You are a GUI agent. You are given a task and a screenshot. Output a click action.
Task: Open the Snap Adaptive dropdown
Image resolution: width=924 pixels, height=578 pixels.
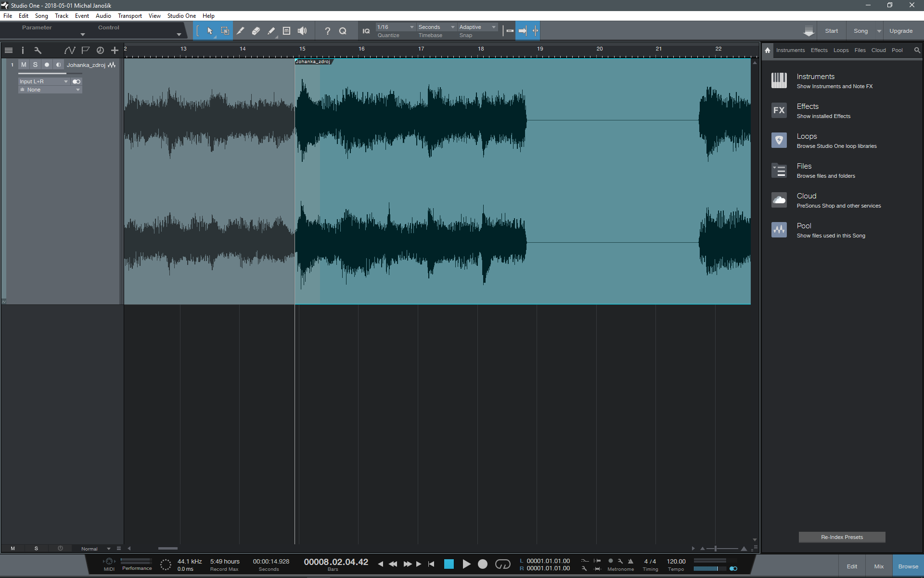tap(477, 27)
